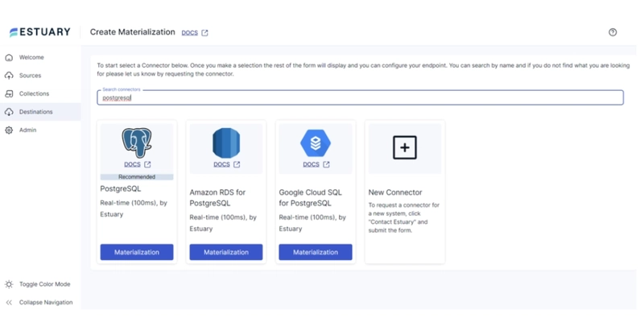Click the Create Materialization page heading
The image size is (644, 318).
click(132, 32)
